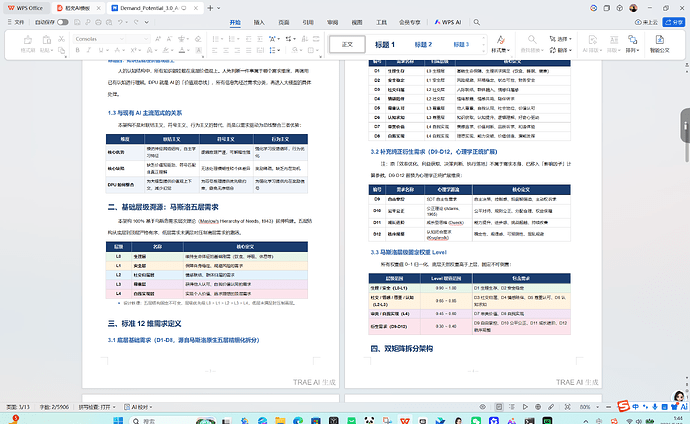690x424 pixels.
Task: Toggle the auto-save switch
Action: (x=62, y=22)
